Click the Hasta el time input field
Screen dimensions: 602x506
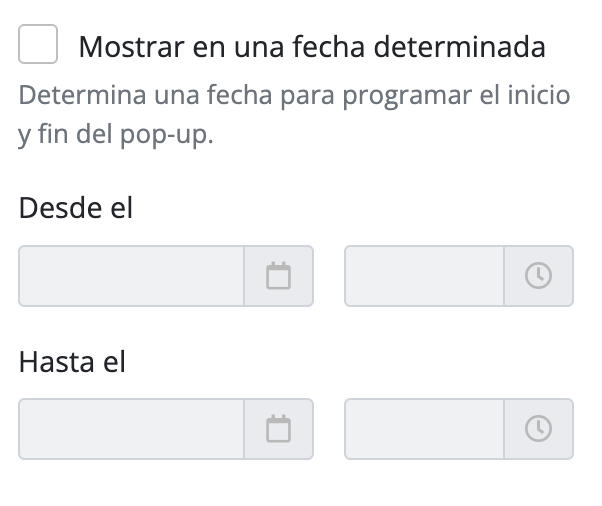pos(424,429)
